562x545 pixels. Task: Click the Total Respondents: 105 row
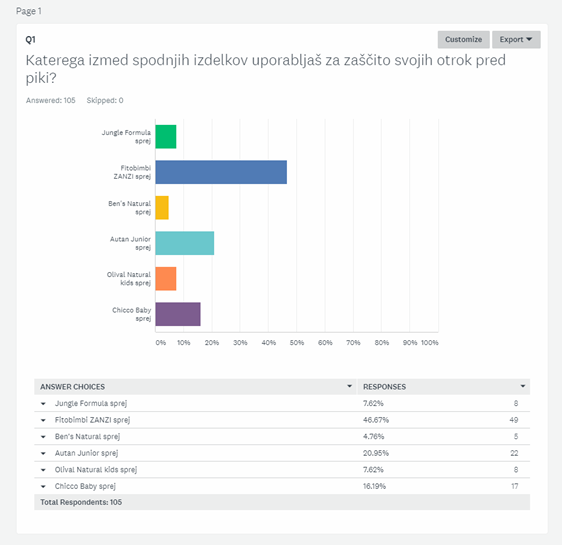pos(282,502)
